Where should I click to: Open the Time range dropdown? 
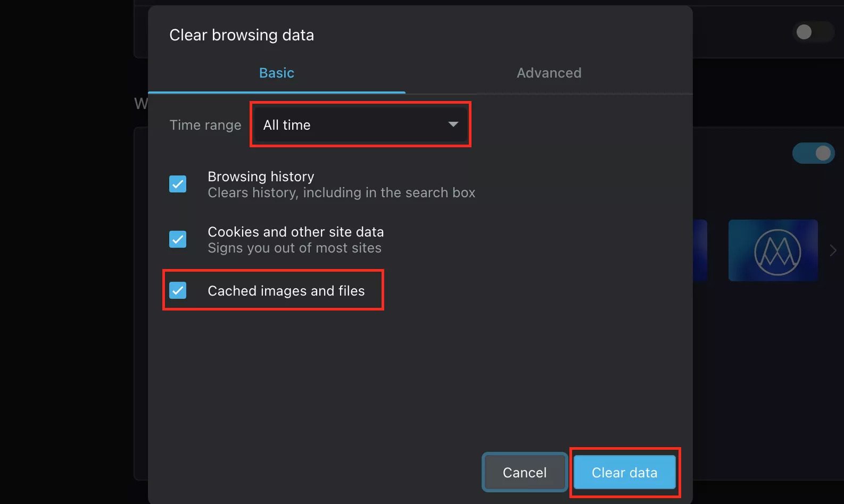[x=360, y=125]
